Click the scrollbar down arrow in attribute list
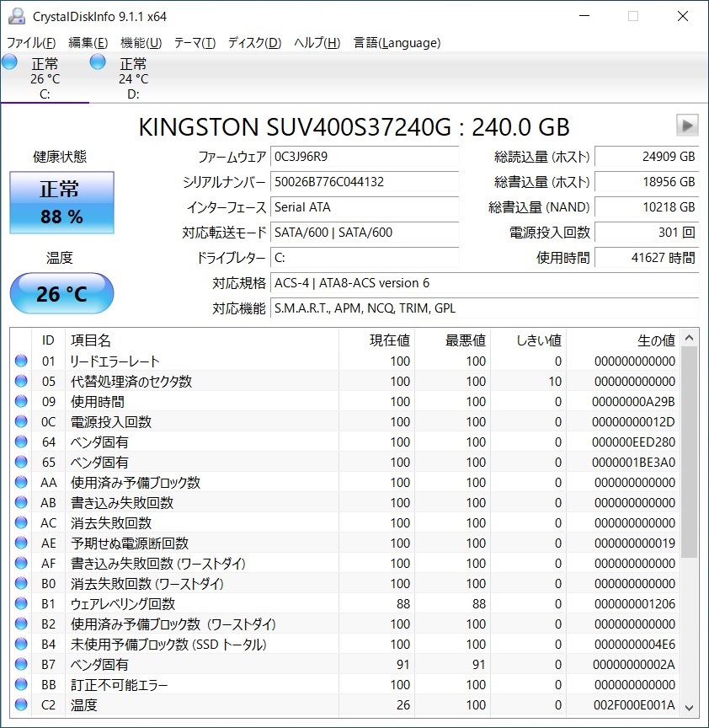The height and width of the screenshot is (728, 709). point(690,708)
